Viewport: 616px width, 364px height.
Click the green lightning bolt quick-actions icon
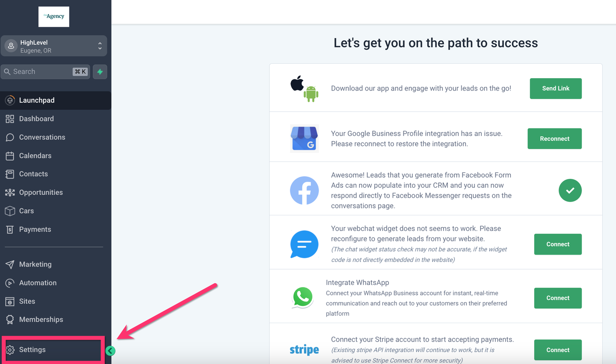(x=100, y=72)
